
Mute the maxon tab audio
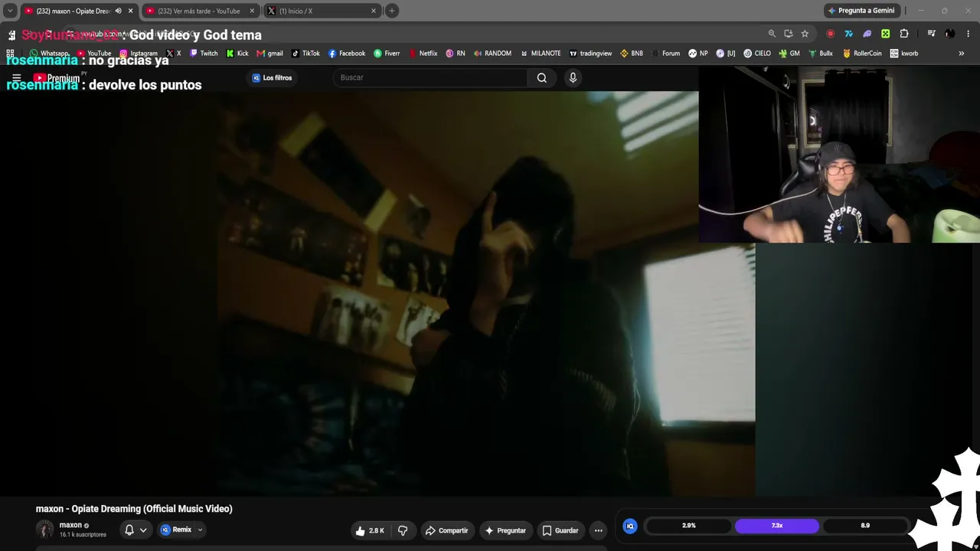118,11
